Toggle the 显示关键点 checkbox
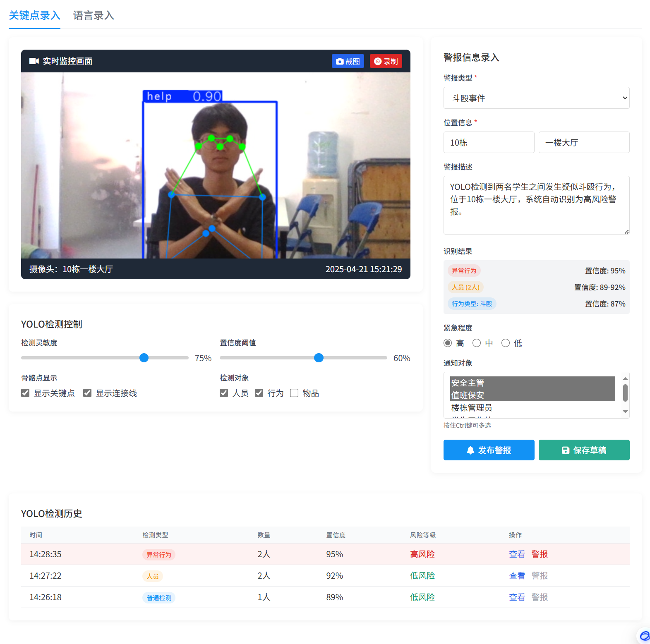The image size is (650, 644). (25, 393)
